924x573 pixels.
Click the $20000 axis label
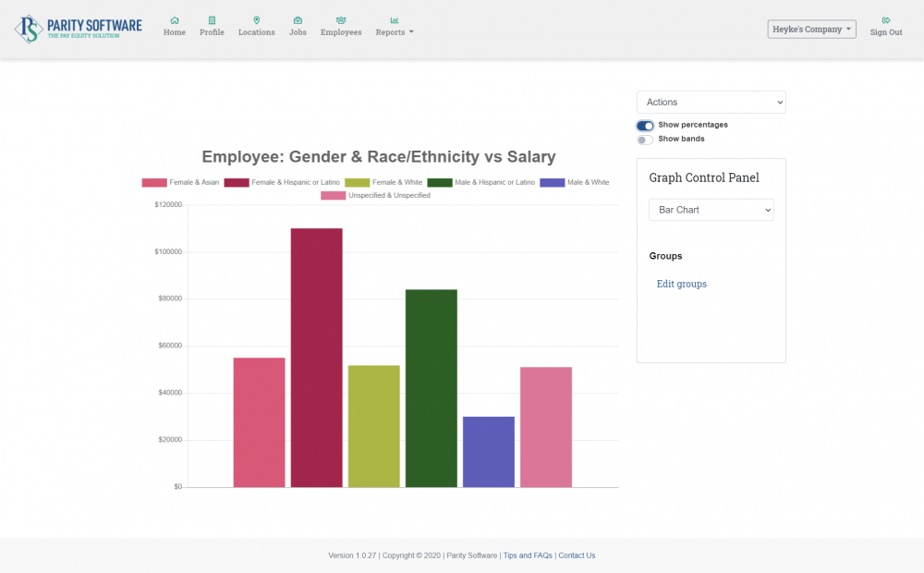click(x=170, y=440)
